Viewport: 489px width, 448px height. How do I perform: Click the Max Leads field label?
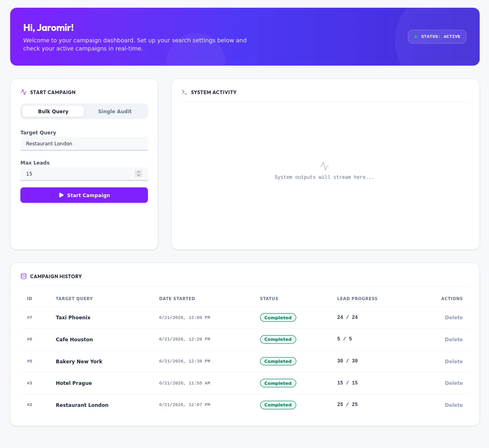click(x=35, y=163)
